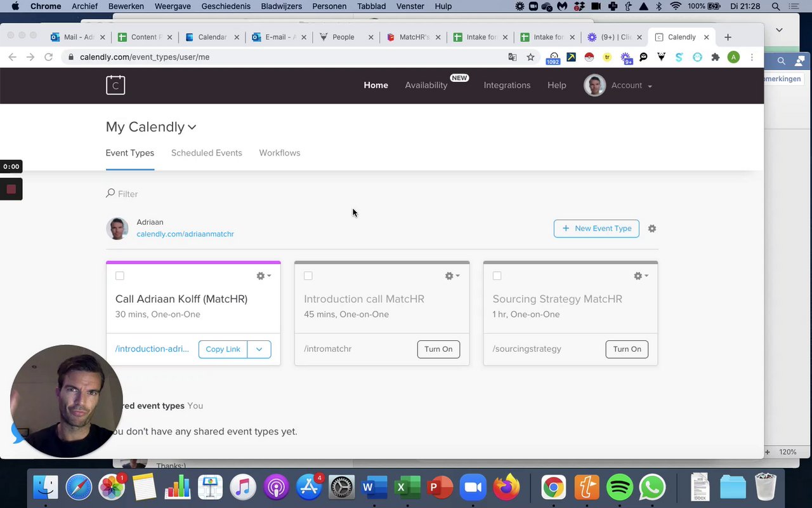Switch to Scheduled Events tab
The width and height of the screenshot is (812, 508).
207,153
